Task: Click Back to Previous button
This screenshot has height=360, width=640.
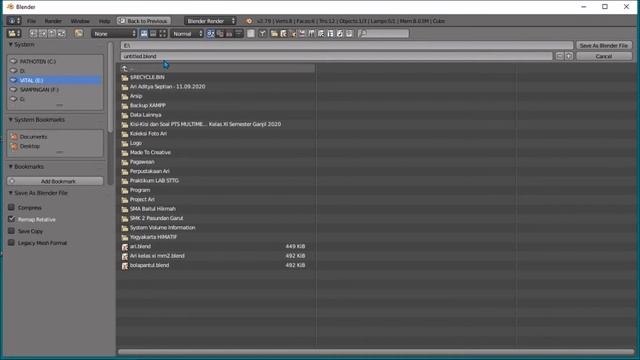Action: (144, 21)
